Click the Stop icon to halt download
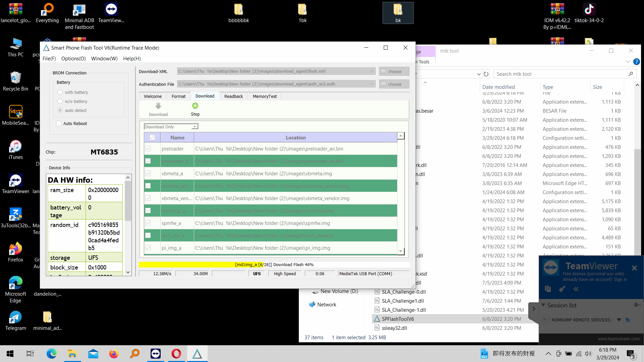Image resolution: width=644 pixels, height=362 pixels. pyautogui.click(x=195, y=106)
